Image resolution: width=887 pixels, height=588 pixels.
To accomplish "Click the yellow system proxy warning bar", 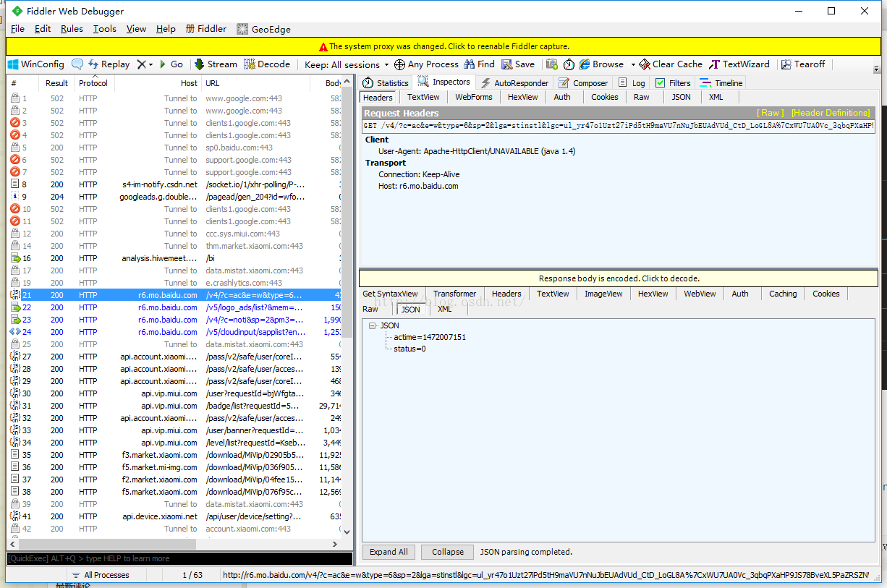I will 443,46.
